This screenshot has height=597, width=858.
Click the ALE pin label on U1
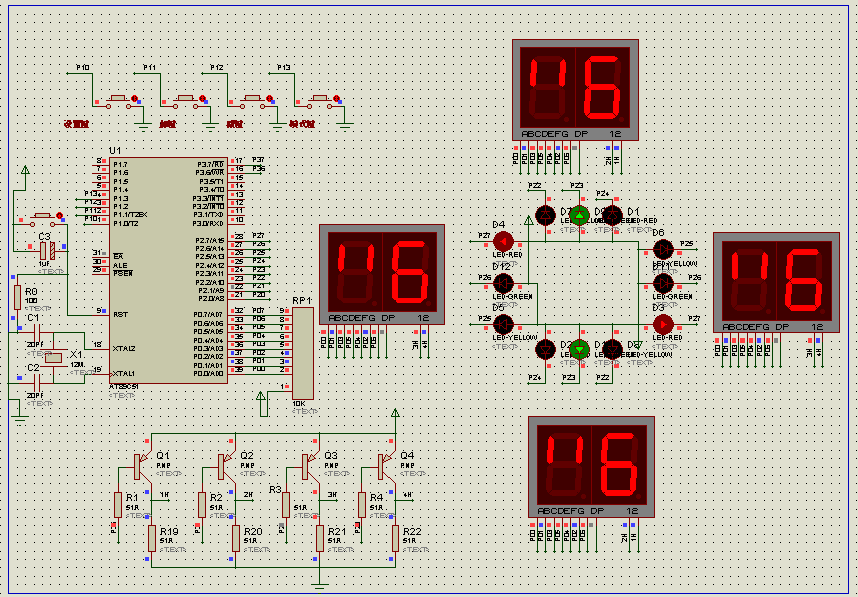point(120,265)
